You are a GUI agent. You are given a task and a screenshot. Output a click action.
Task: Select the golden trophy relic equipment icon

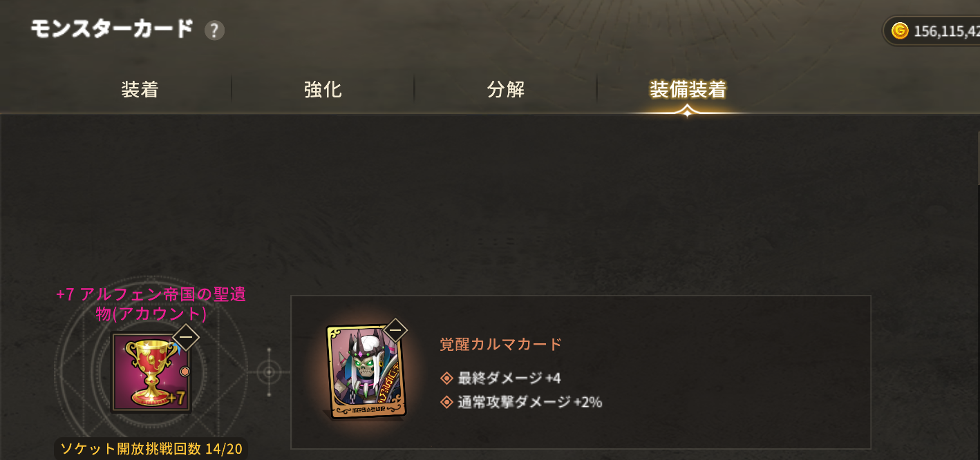(151, 373)
